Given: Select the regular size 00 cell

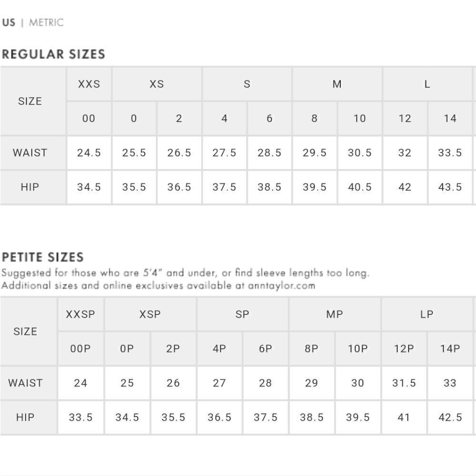Looking at the screenshot, I should pos(89,118).
